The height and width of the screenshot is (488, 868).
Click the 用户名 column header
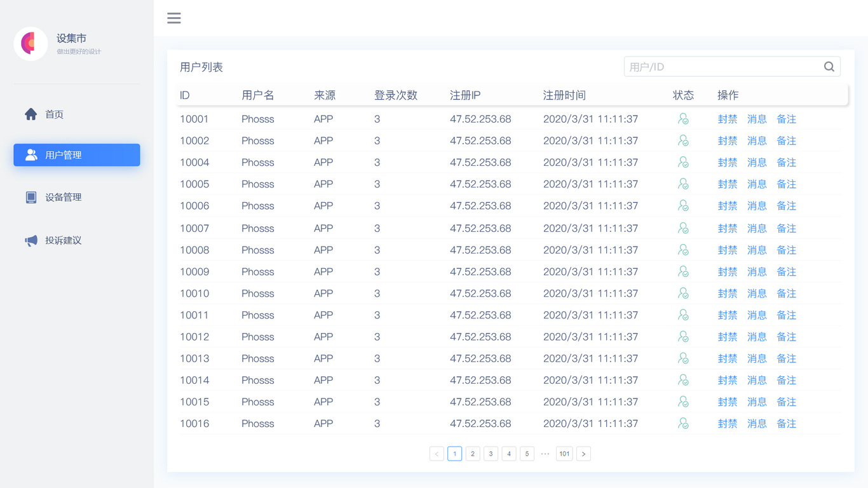click(258, 95)
